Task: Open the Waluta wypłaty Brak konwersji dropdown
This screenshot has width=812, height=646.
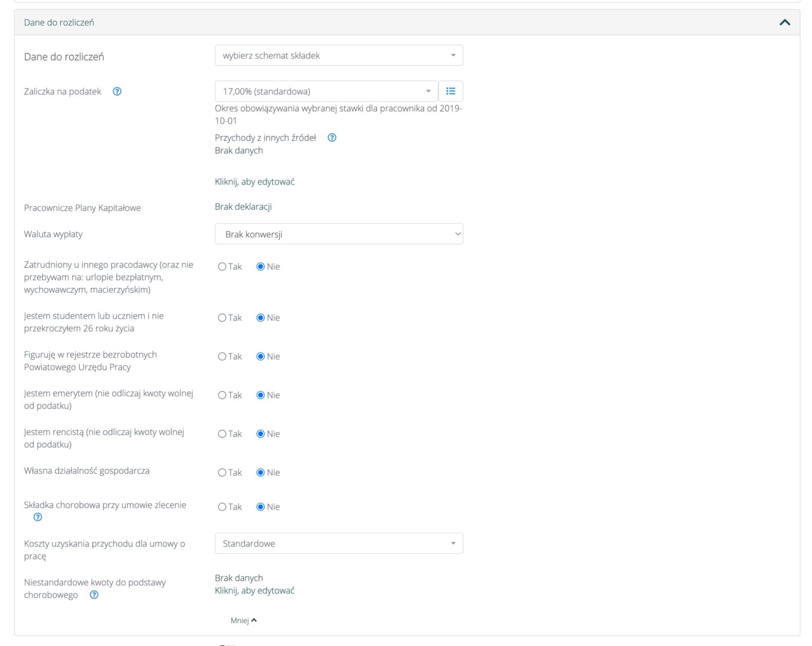Action: [338, 234]
